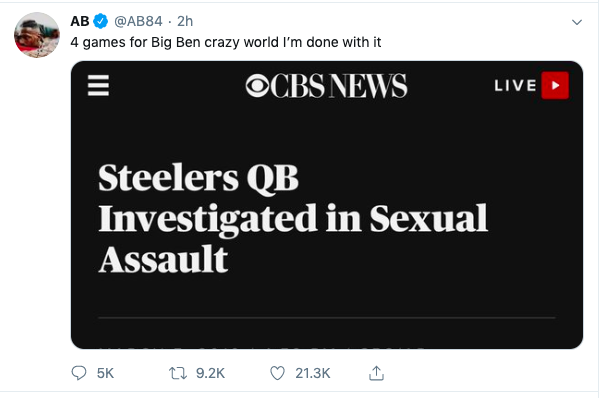Click the display name AB

point(80,21)
